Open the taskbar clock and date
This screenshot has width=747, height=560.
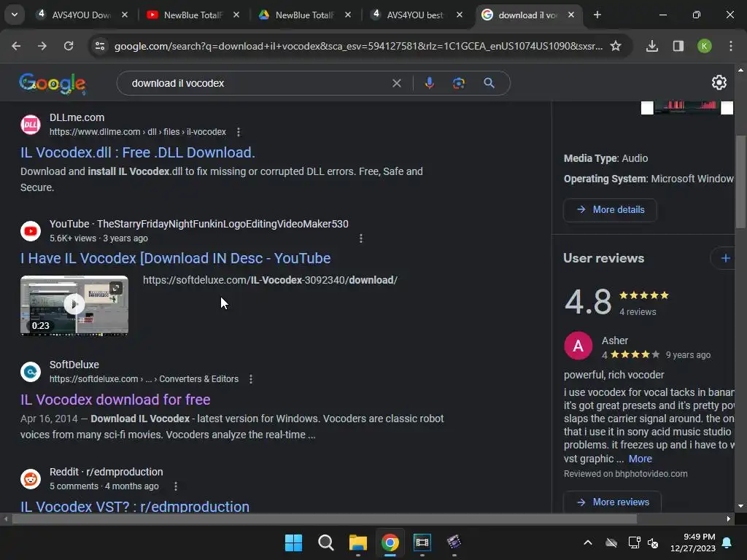[692, 542]
